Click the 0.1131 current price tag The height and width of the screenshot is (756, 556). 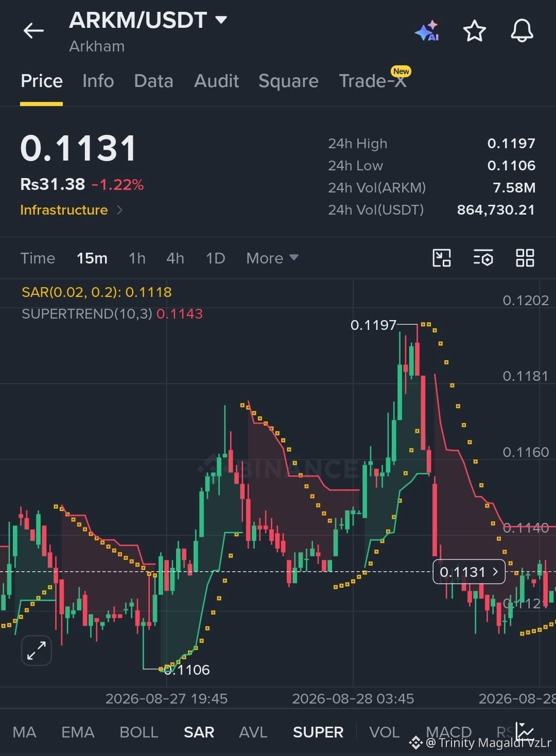(x=468, y=572)
